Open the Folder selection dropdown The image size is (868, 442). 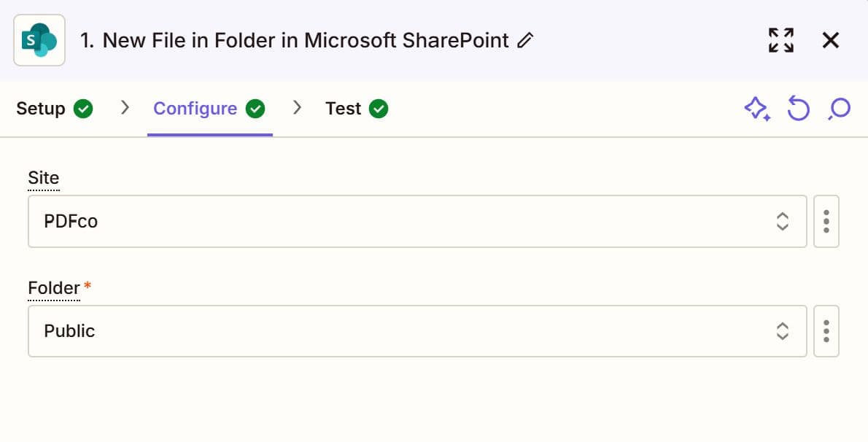[782, 331]
